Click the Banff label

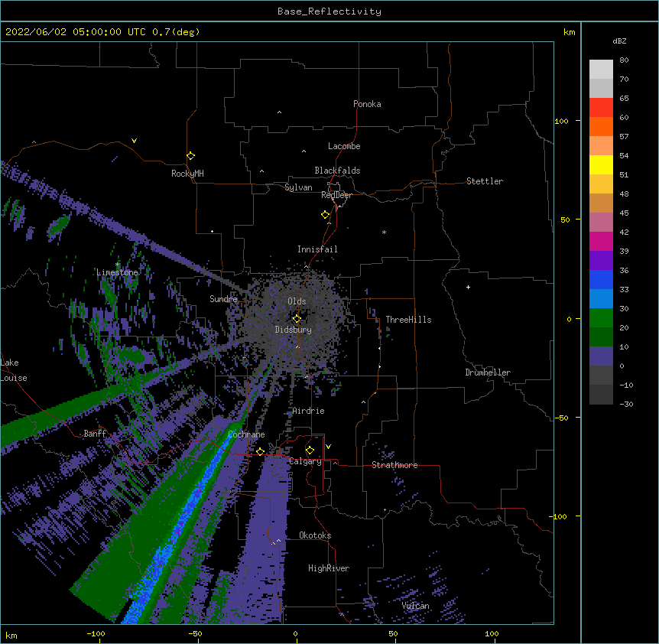[x=95, y=434]
